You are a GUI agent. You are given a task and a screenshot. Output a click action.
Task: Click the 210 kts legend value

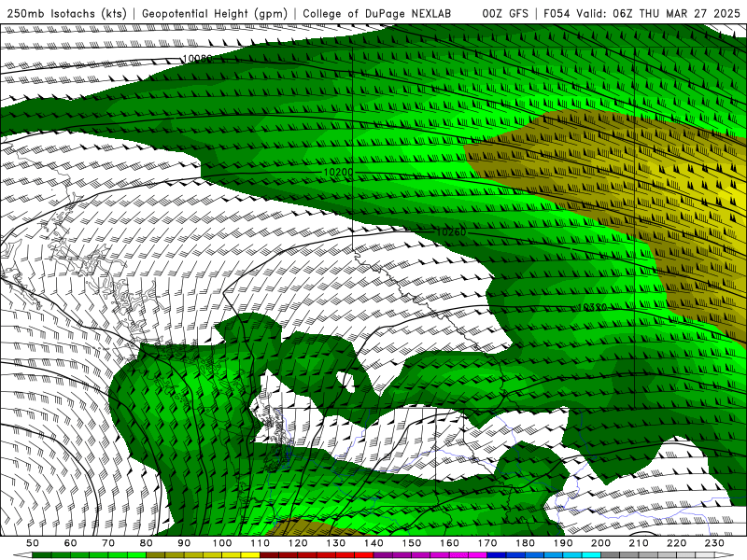point(639,543)
